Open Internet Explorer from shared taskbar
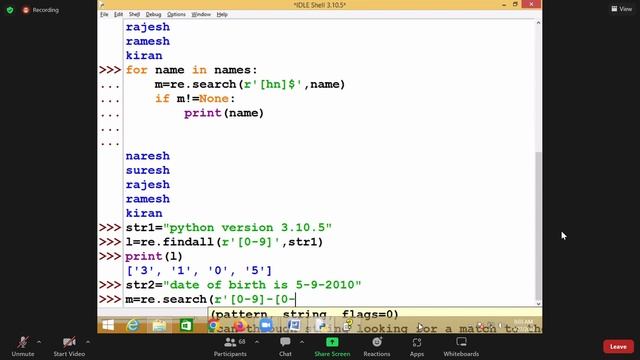 point(133,325)
